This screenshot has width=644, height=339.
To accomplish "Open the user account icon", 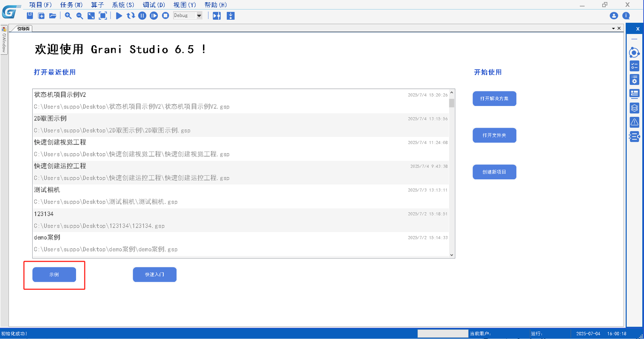I will [614, 16].
